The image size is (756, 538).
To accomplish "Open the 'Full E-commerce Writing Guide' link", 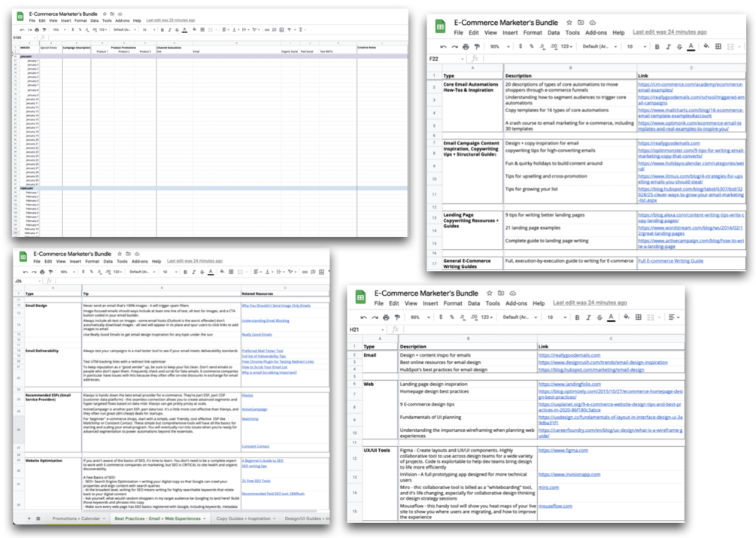I will (671, 261).
